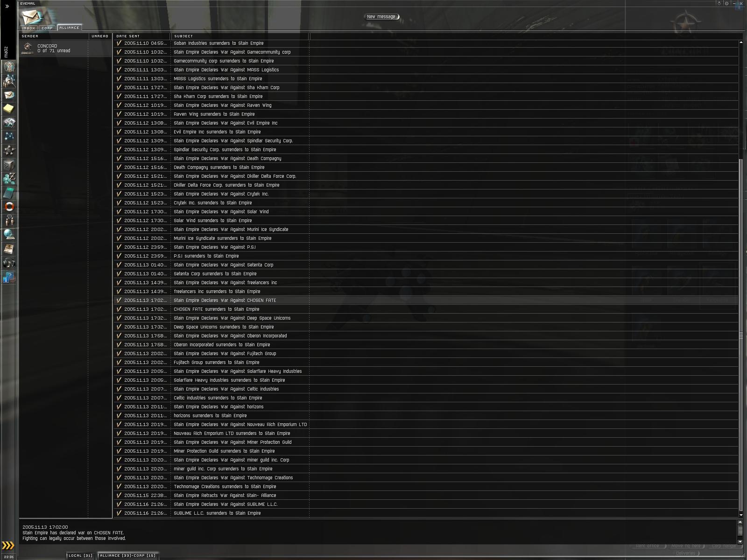Open 'Stain Empire Declares War Against Solar Wind'
This screenshot has width=747, height=560.
click(426, 211)
